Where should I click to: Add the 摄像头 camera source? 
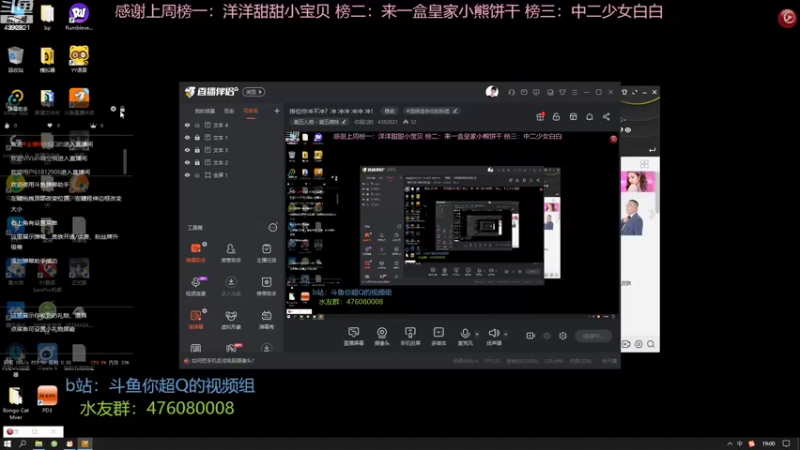pyautogui.click(x=382, y=336)
